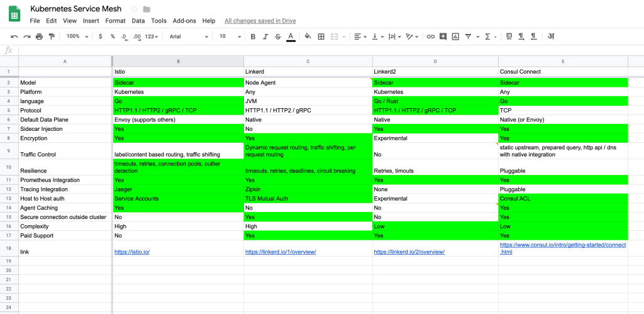Decrease decimal places icon
The image size is (644, 314).
click(x=124, y=36)
